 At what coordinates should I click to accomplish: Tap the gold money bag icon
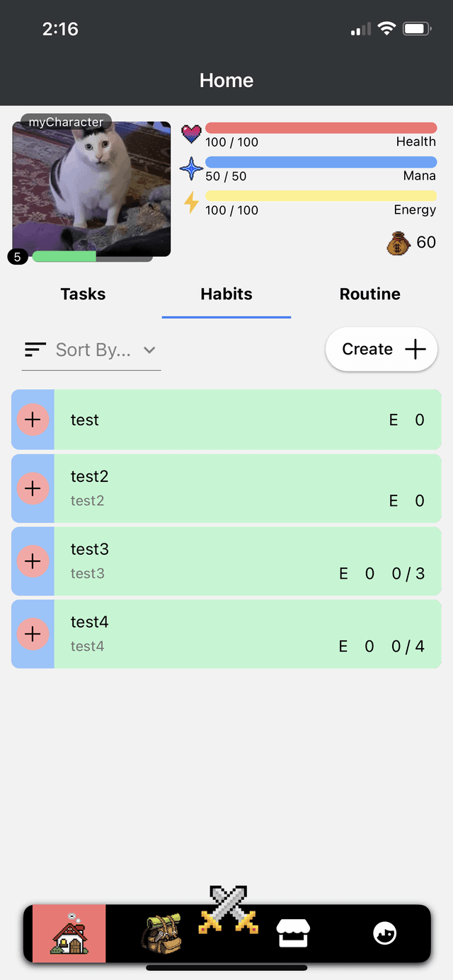[x=398, y=243]
